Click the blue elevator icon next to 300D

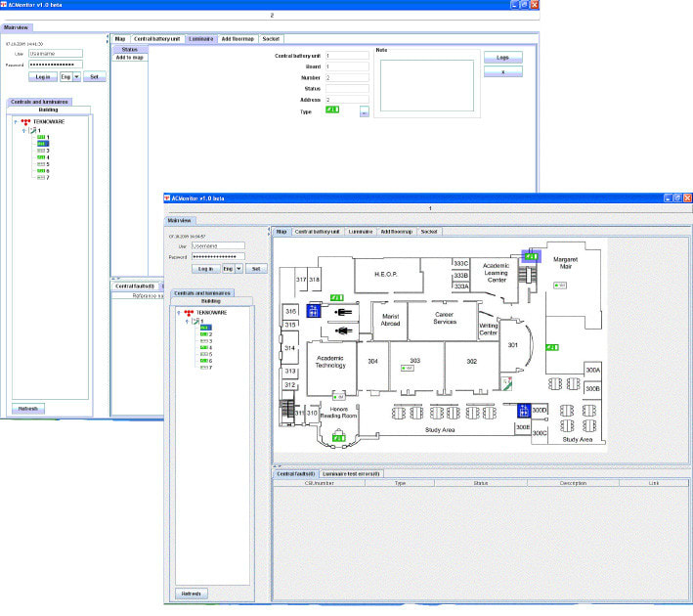(x=524, y=410)
